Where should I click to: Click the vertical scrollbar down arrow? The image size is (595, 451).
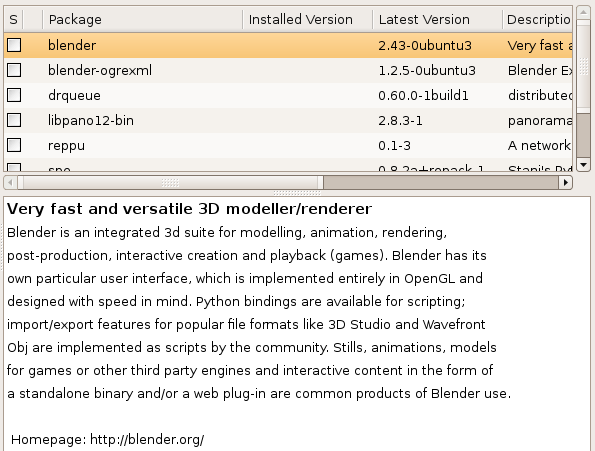pyautogui.click(x=584, y=165)
